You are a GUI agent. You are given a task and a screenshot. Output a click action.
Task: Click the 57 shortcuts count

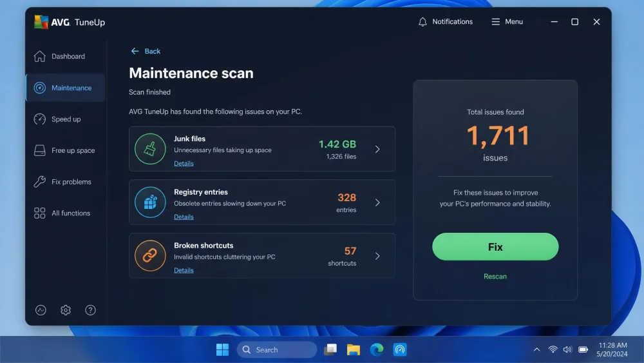pyautogui.click(x=350, y=251)
